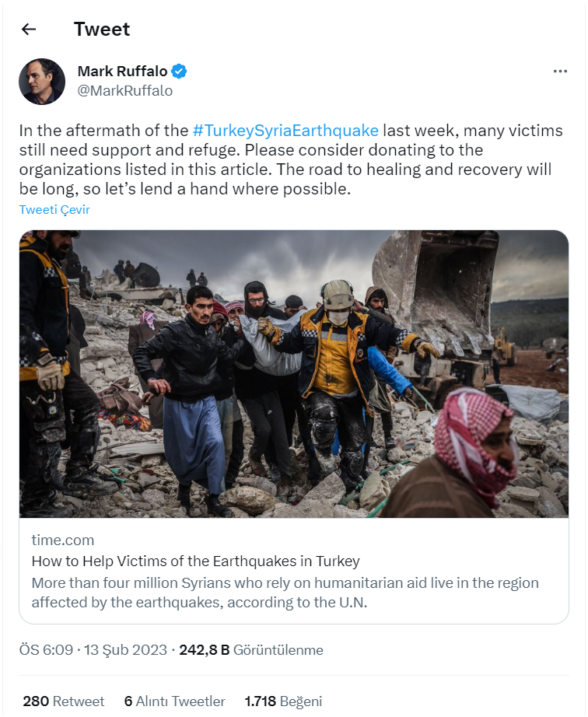
Task: Open the #TurkeySyriaEarthquake hashtag
Action: [285, 131]
